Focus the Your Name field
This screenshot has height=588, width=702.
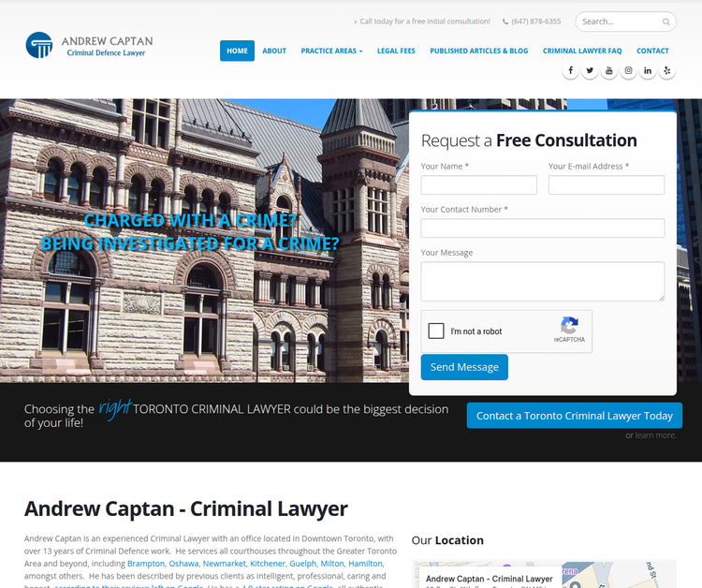(478, 185)
